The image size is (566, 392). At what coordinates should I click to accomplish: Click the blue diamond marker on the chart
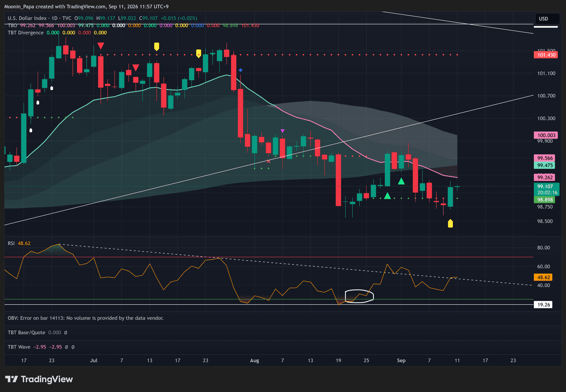[241, 70]
